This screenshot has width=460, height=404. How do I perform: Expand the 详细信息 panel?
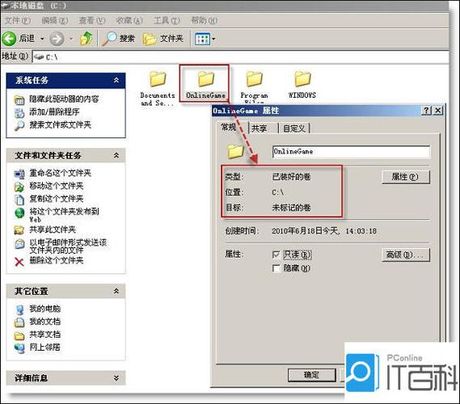pyautogui.click(x=116, y=378)
